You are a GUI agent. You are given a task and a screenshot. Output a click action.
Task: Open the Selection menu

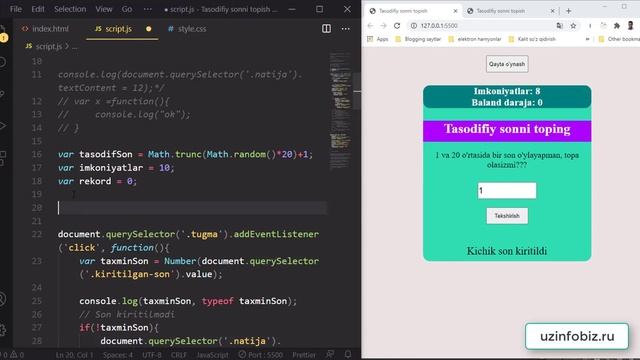pos(70,9)
